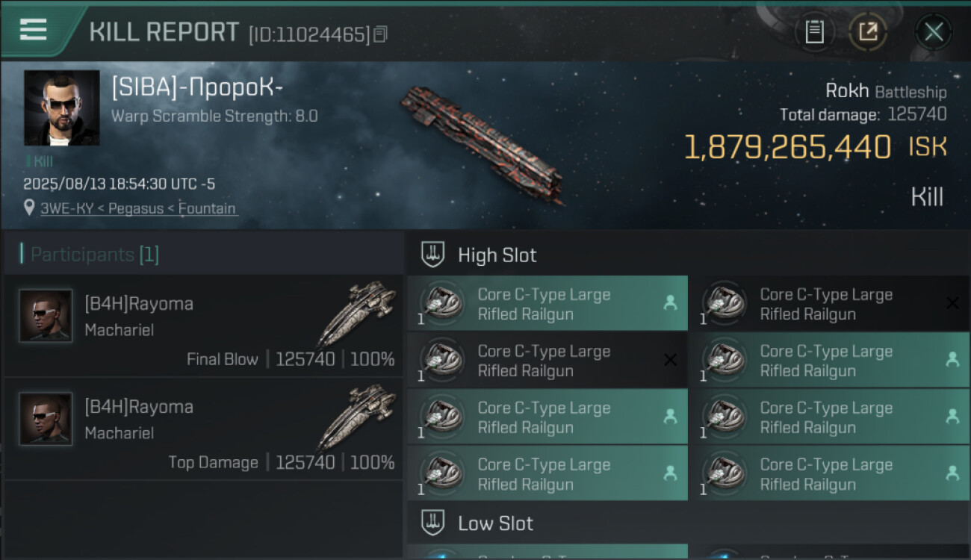The height and width of the screenshot is (560, 971).
Task: Select the Top Damage Rayoma portrait
Action: click(x=46, y=419)
